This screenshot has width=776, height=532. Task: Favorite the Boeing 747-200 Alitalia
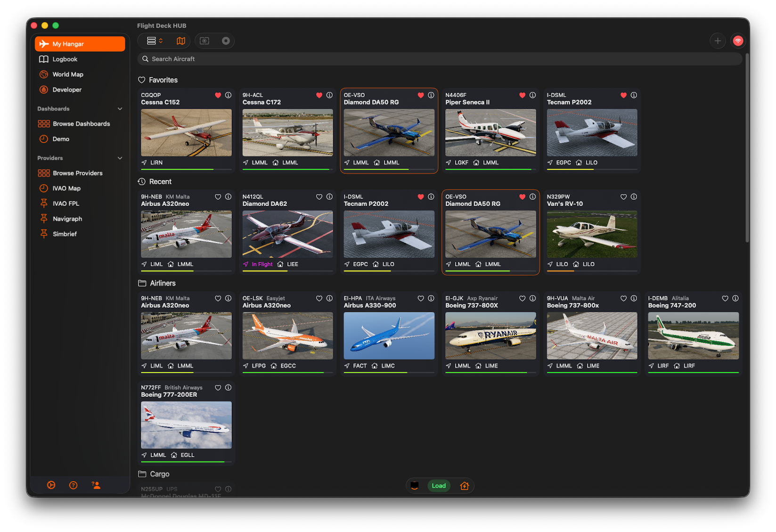coord(725,298)
